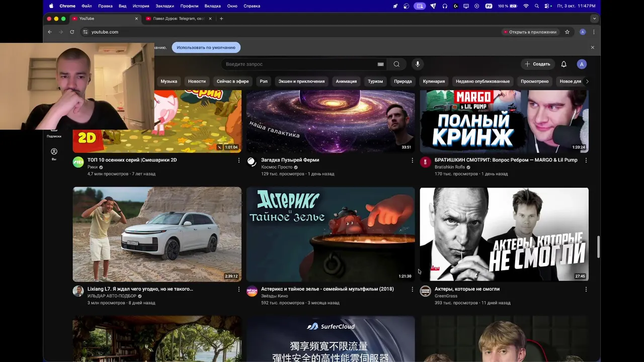Select the Анимация category chip
Screen dimensions: 644x362
click(x=346, y=81)
